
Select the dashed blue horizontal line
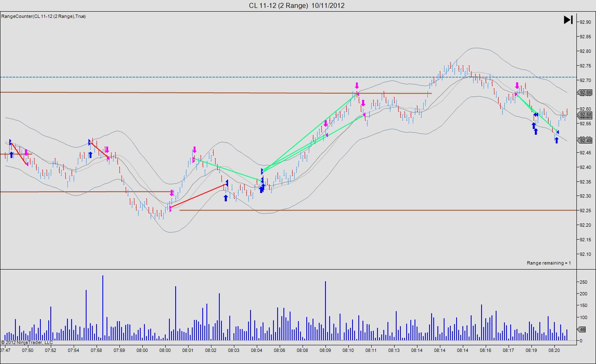pyautogui.click(x=289, y=77)
